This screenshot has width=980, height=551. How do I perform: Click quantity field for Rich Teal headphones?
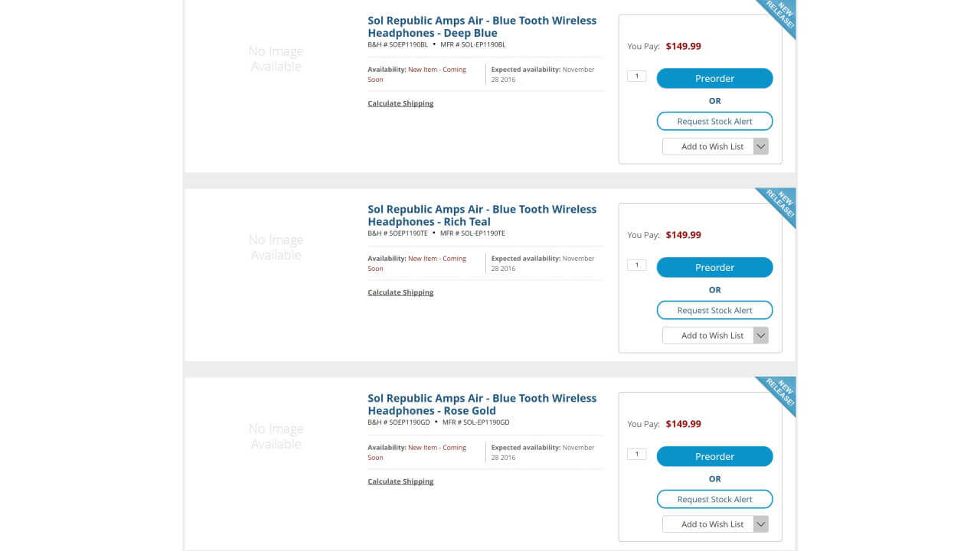click(x=636, y=266)
